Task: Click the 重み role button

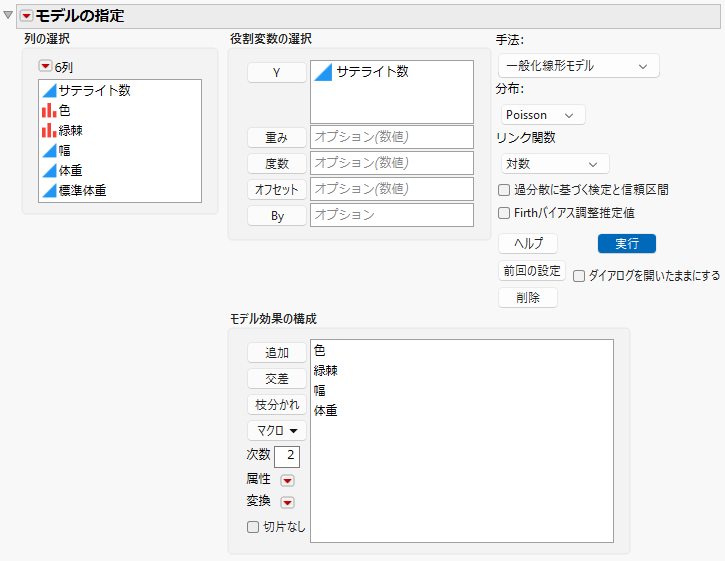Action: tap(276, 137)
